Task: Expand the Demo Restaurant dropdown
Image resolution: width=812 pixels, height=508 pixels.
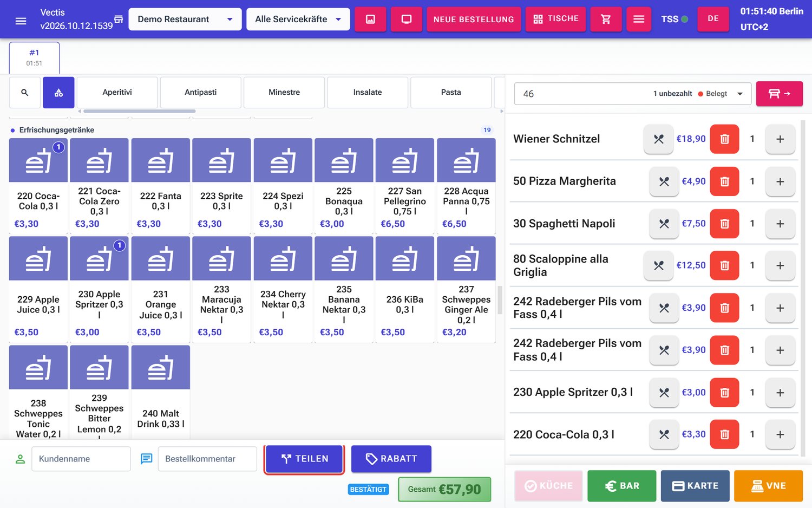Action: 185,19
